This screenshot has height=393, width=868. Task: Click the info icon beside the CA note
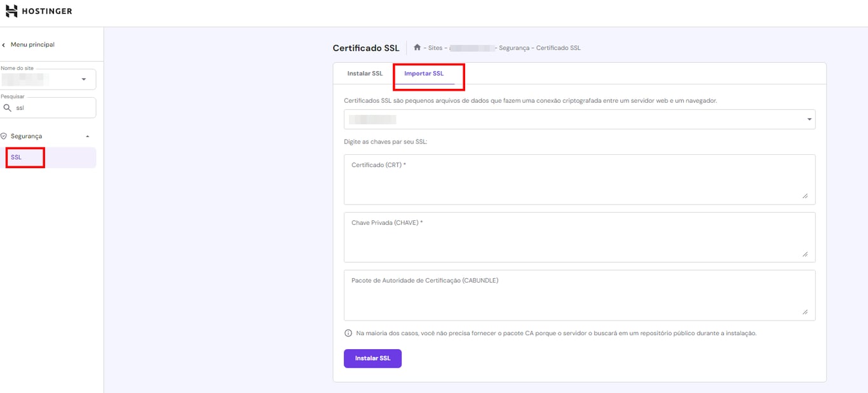348,332
